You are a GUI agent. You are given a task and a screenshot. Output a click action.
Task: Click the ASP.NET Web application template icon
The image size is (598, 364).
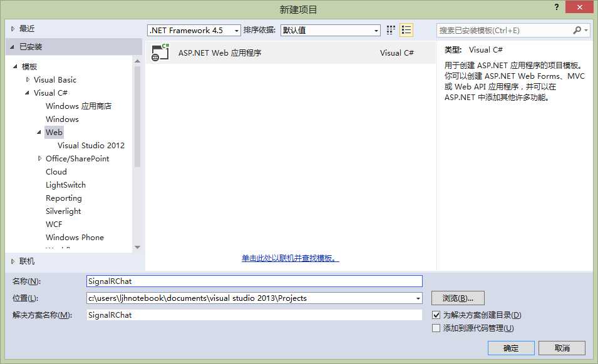[x=160, y=53]
